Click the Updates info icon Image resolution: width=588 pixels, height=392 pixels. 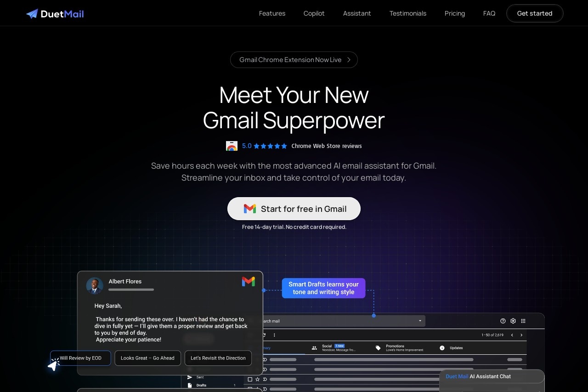442,348
